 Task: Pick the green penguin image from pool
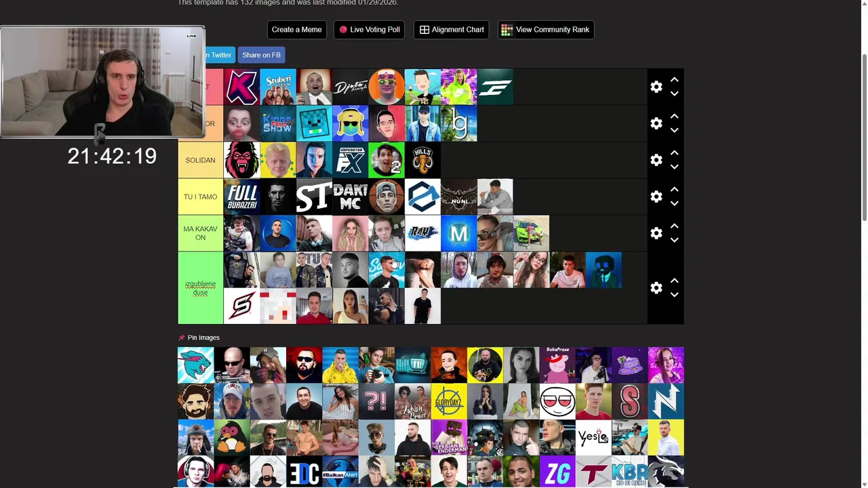[x=232, y=437]
